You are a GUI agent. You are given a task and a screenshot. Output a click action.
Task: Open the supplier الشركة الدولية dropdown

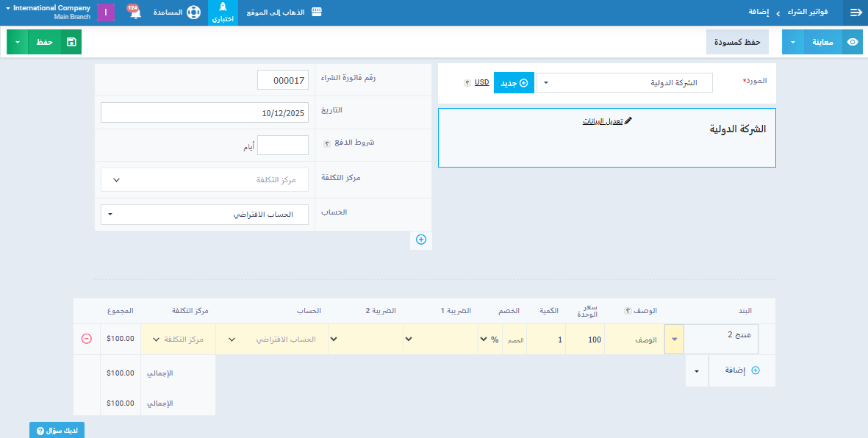[625, 83]
